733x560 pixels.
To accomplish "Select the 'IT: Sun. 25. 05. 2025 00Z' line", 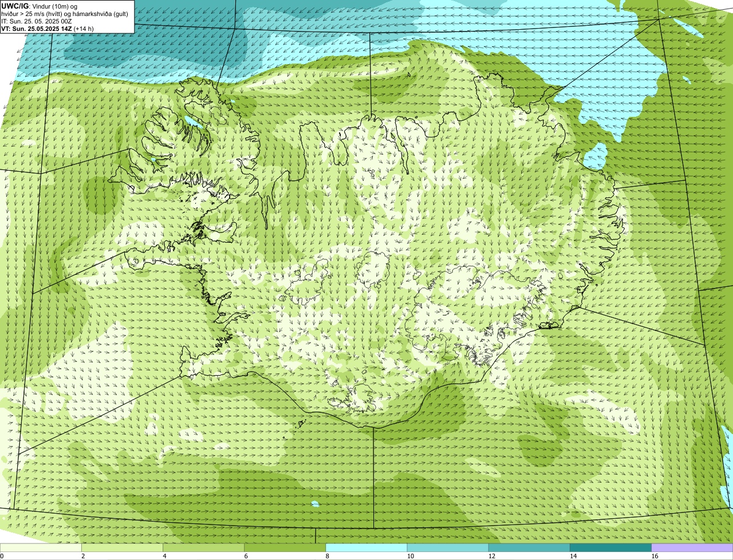I will (x=36, y=21).
